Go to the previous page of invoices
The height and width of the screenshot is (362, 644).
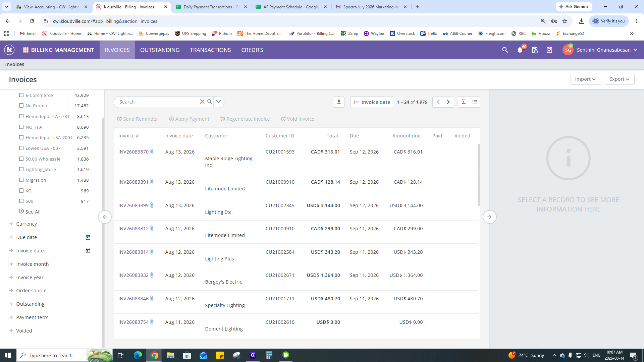pos(438,102)
